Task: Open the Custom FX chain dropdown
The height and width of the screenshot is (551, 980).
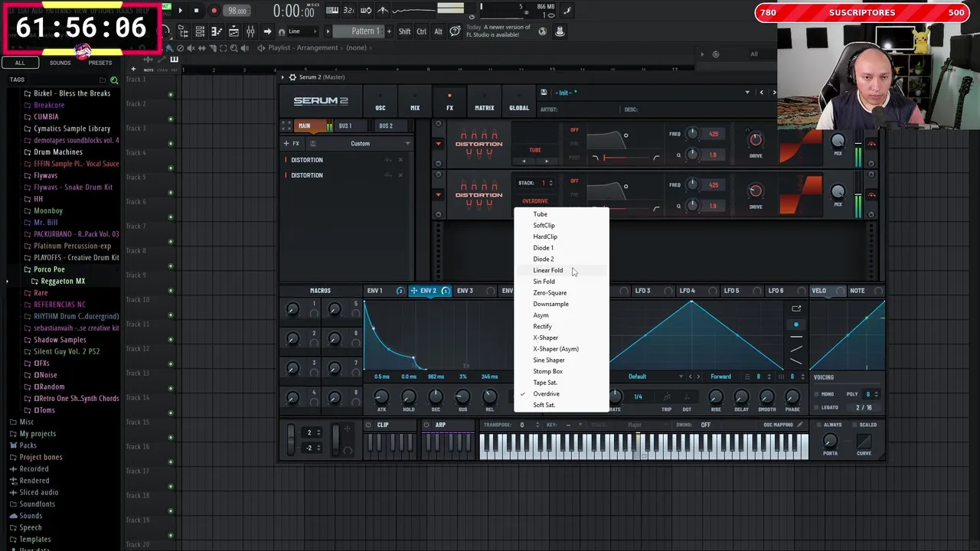Action: (361, 143)
